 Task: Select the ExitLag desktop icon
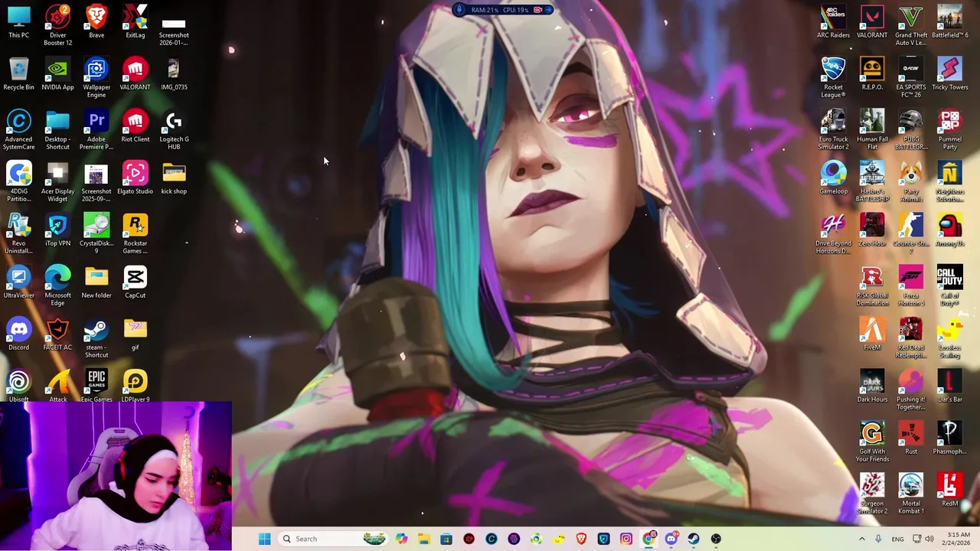(136, 22)
